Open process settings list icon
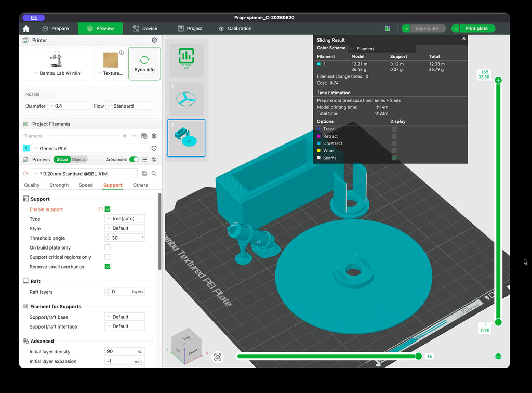 [x=144, y=159]
